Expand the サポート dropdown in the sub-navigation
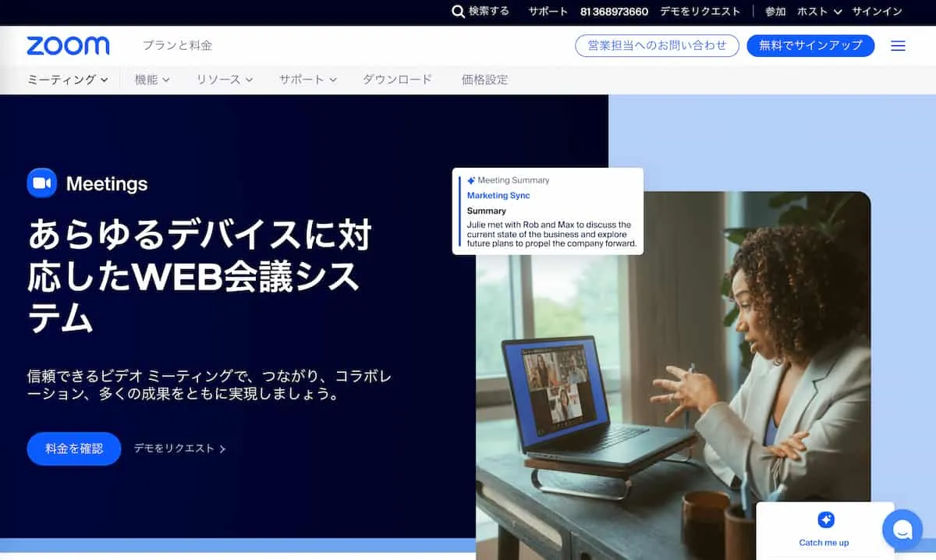This screenshot has height=560, width=936. click(x=308, y=80)
